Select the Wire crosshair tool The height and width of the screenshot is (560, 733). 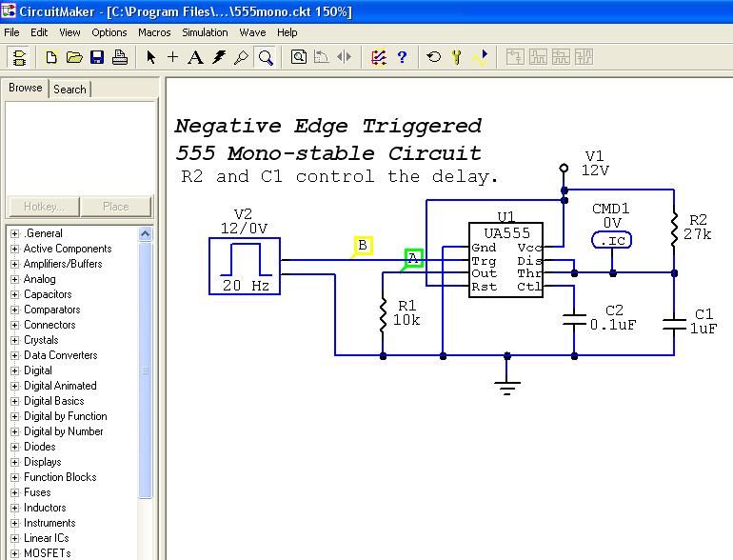tap(173, 57)
